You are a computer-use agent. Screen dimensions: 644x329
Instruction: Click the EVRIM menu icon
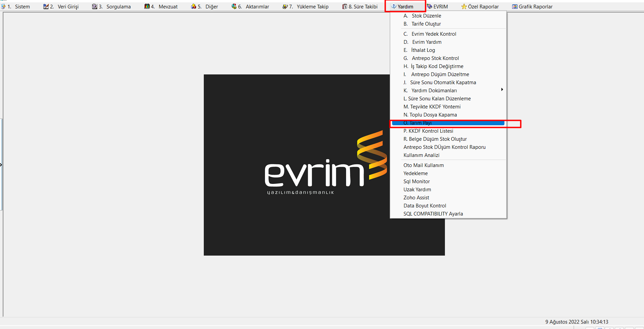[429, 6]
